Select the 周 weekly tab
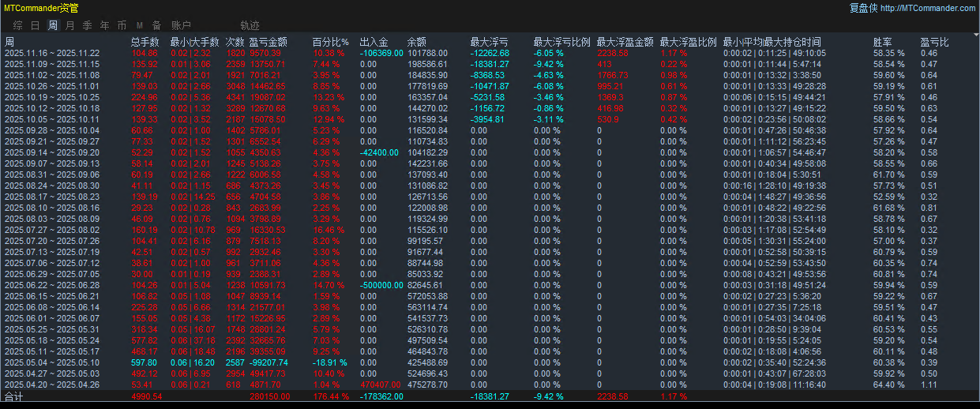The image size is (980, 409). (53, 25)
